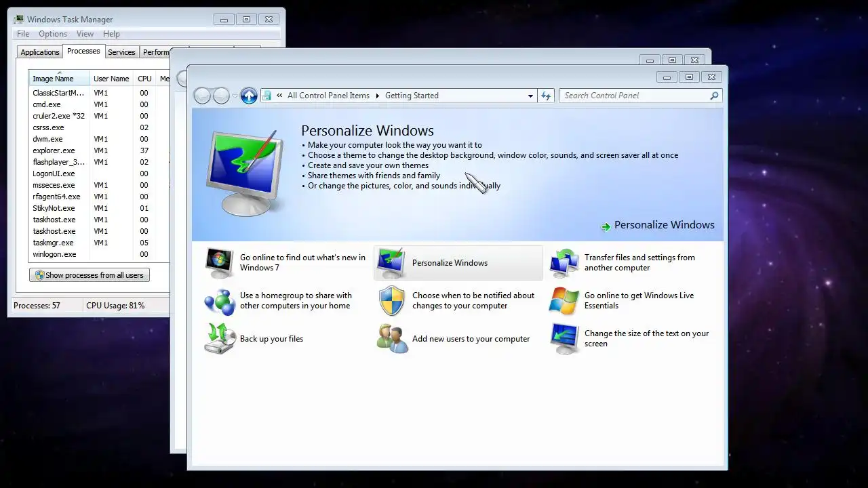This screenshot has width=868, height=488.
Task: Click the Back navigation button in Control Panel
Action: click(202, 96)
